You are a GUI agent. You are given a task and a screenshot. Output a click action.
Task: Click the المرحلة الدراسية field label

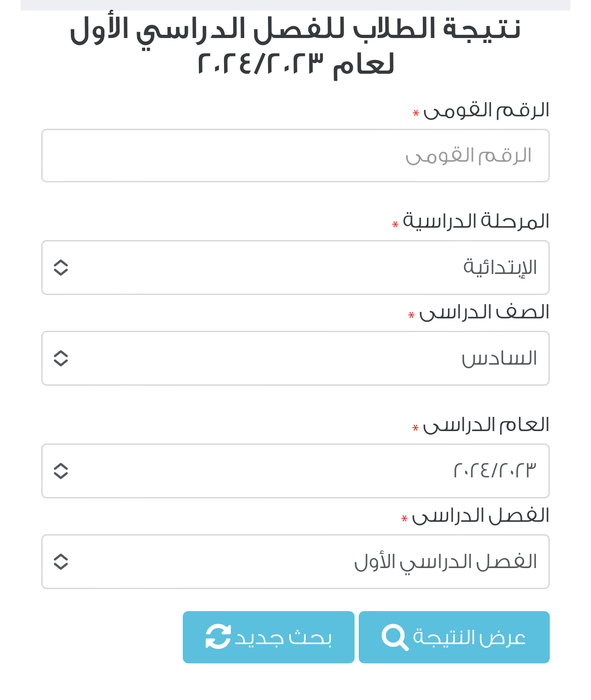(x=476, y=221)
